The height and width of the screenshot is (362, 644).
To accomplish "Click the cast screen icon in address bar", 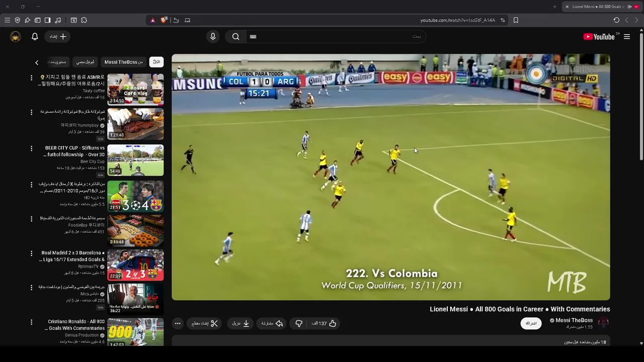I will click(x=187, y=20).
